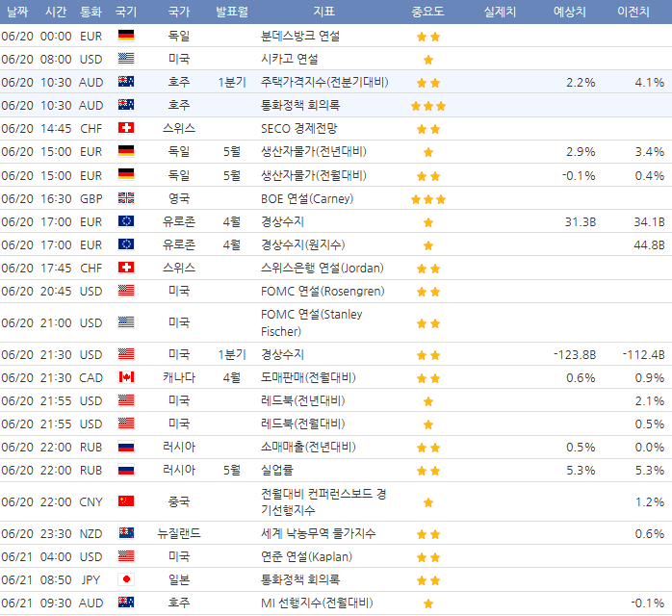The image size is (672, 616).
Task: Click Canadian flag in 도매판매(전월대비) row
Action: coord(126,377)
